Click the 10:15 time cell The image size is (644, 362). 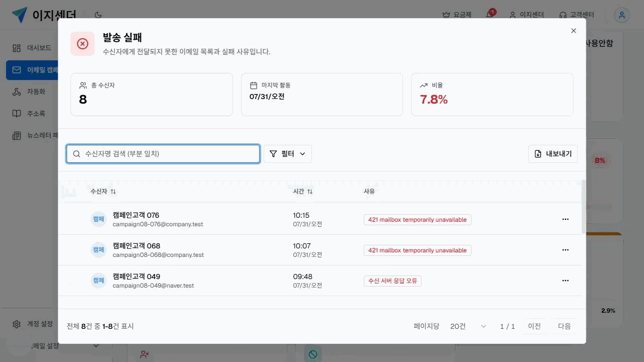301,215
